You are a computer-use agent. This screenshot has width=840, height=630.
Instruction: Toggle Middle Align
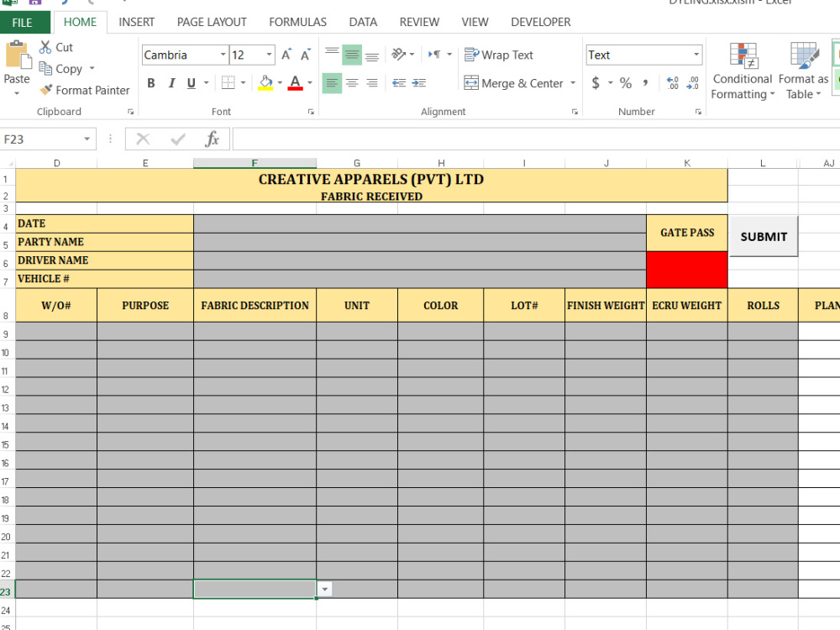pyautogui.click(x=352, y=55)
